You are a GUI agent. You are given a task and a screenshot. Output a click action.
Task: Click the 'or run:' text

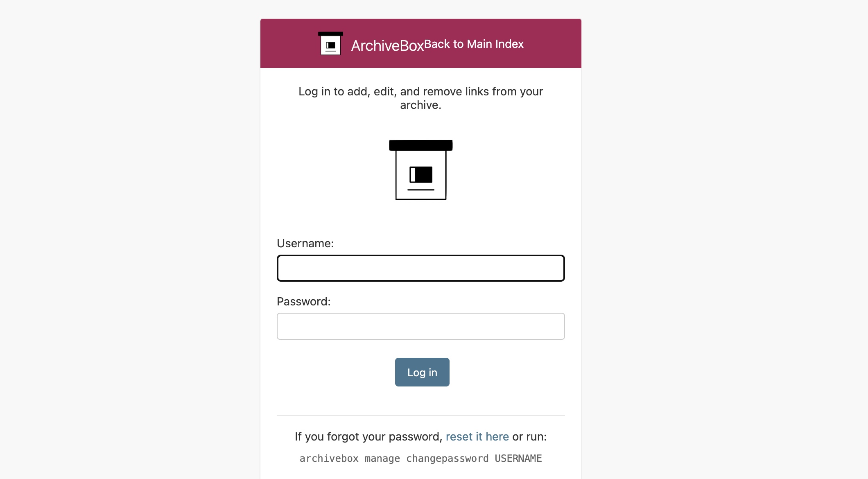coord(529,436)
